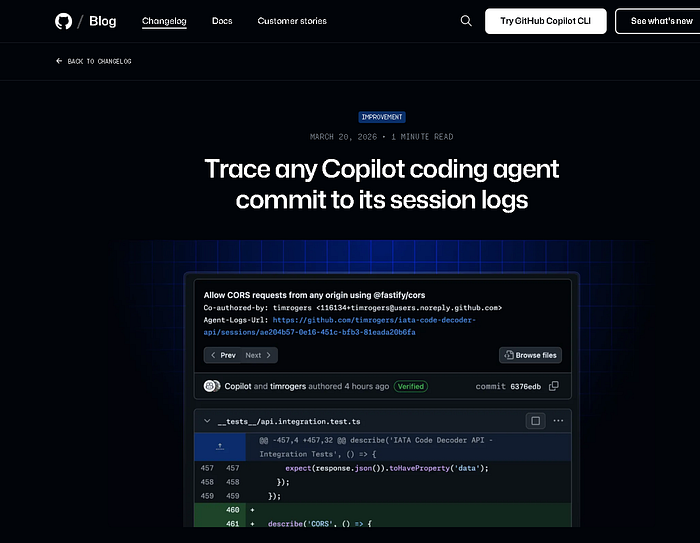The image size is (700, 543).
Task: Toggle file view square icon in diff header
Action: [535, 421]
